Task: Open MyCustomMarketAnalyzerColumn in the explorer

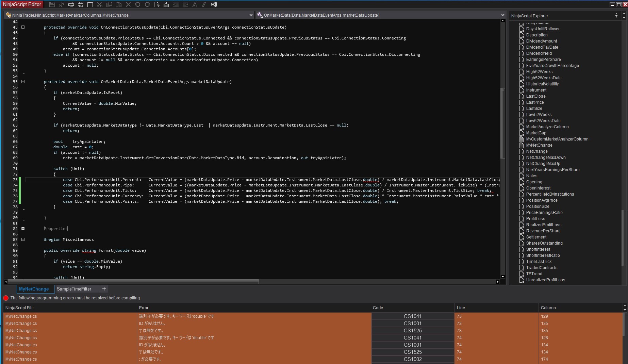Action: click(557, 139)
